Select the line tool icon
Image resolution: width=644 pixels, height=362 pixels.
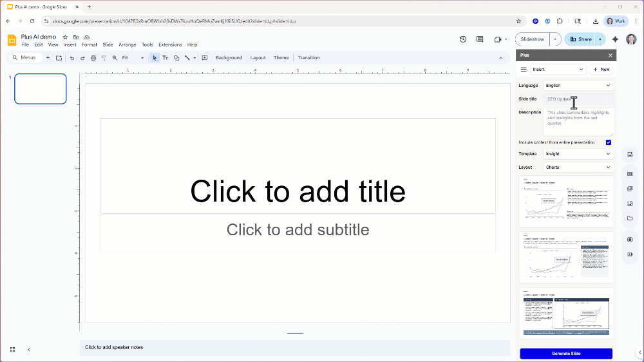pos(187,58)
